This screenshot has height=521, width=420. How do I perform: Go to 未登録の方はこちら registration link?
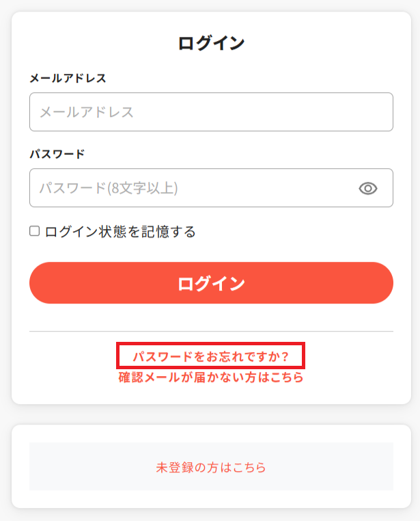coord(210,468)
